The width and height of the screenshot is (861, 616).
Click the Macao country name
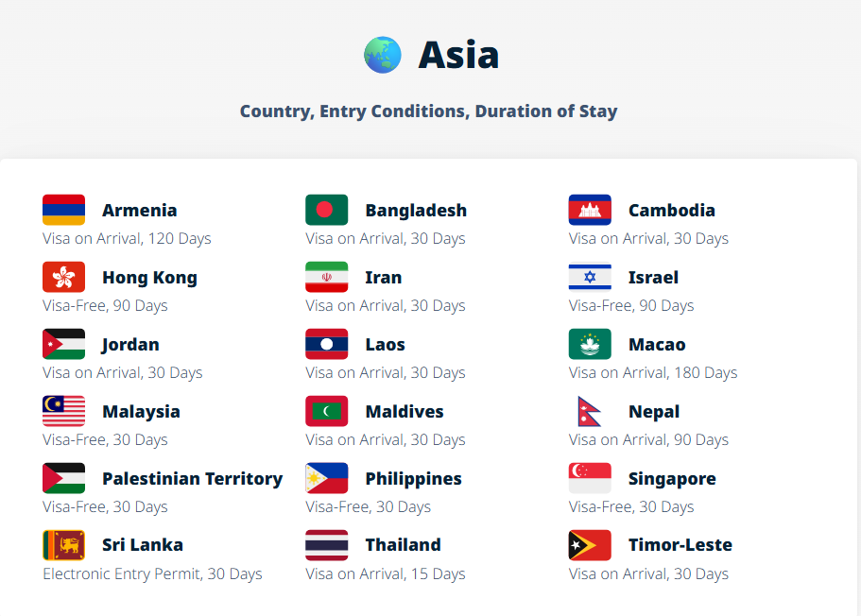657,345
